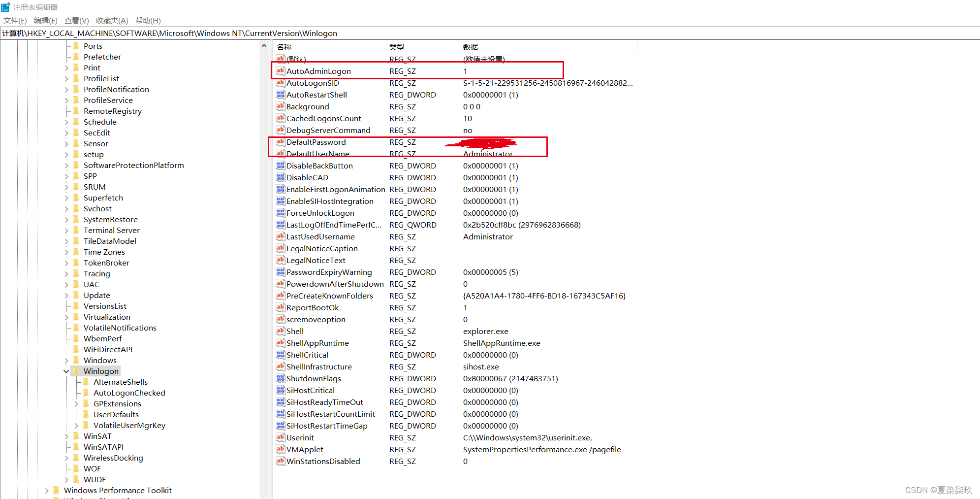Select the EnableFirstLogonAnimation value name
Image resolution: width=980 pixels, height=499 pixels.
pyautogui.click(x=336, y=189)
